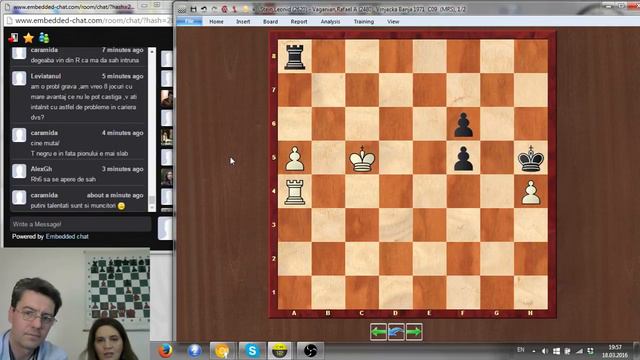Click the username Leviatanul in chat
Image resolution: width=640 pixels, height=360 pixels.
click(x=46, y=76)
